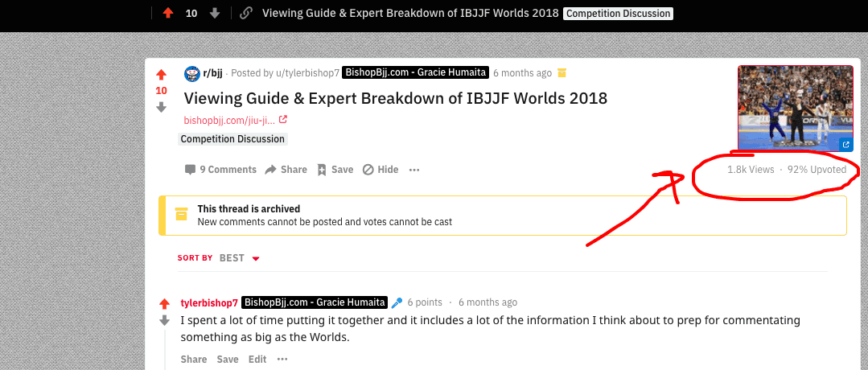The width and height of the screenshot is (868, 370).
Task: Click the archived box icon next to post timestamp
Action: [x=562, y=72]
